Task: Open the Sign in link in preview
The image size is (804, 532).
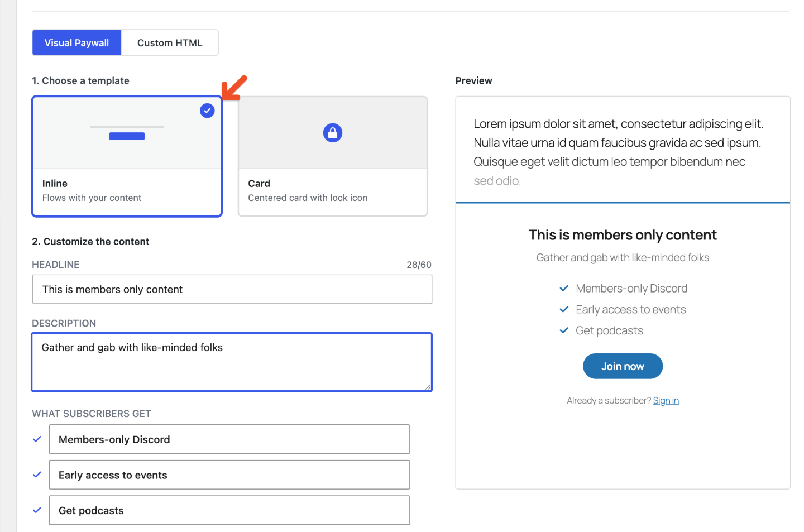Action: click(666, 401)
